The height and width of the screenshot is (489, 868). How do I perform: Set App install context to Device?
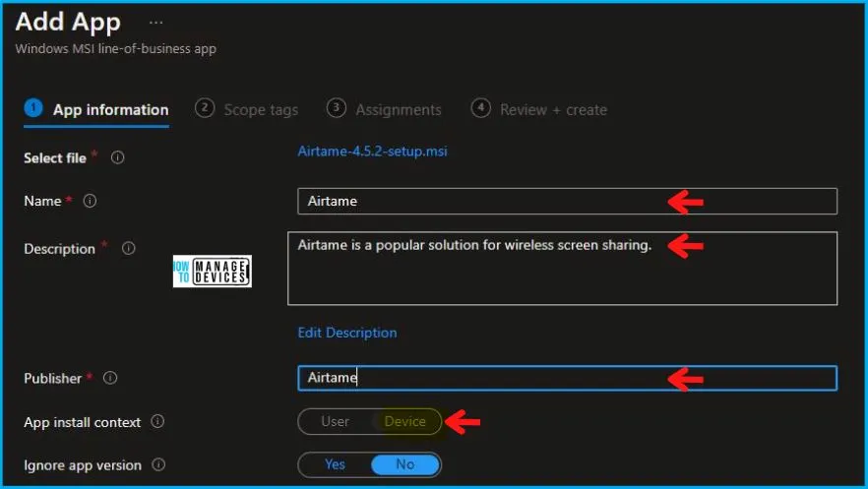tap(405, 421)
